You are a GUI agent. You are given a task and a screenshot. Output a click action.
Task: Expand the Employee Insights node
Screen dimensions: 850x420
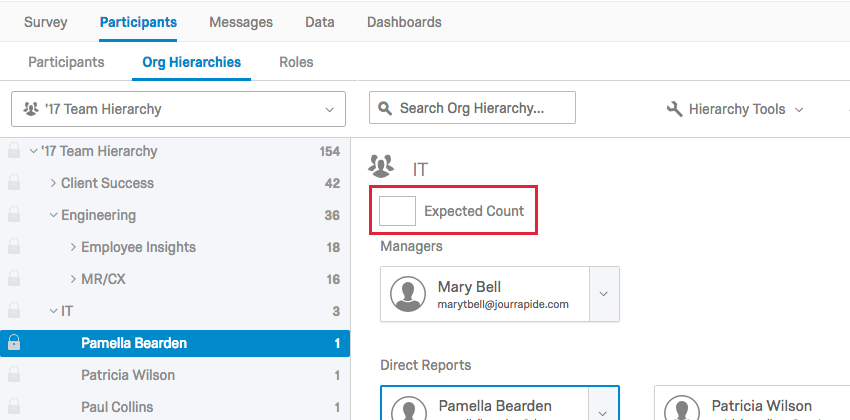(73, 247)
